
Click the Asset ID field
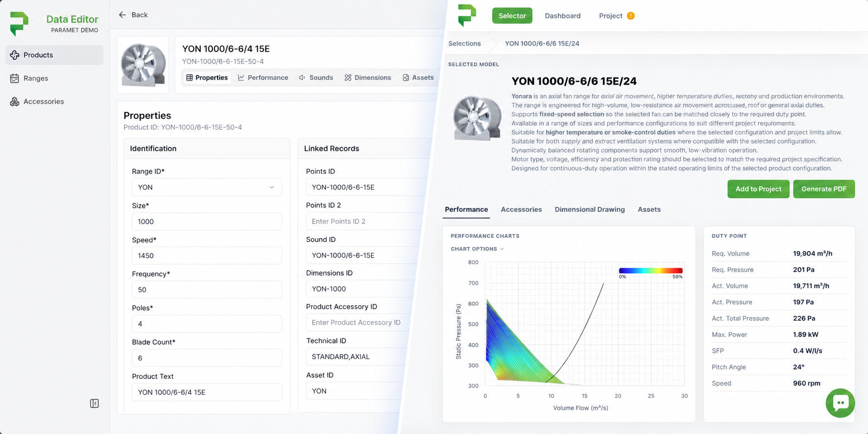click(354, 391)
